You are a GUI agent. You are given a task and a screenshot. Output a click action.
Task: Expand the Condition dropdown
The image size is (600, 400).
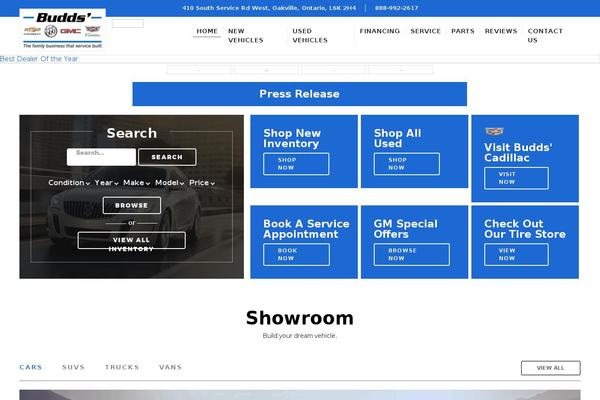click(69, 183)
